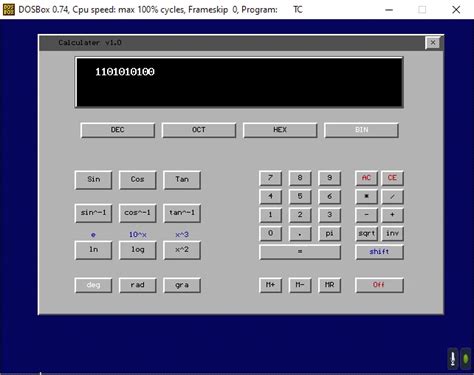Recall memory with MR

tap(329, 285)
